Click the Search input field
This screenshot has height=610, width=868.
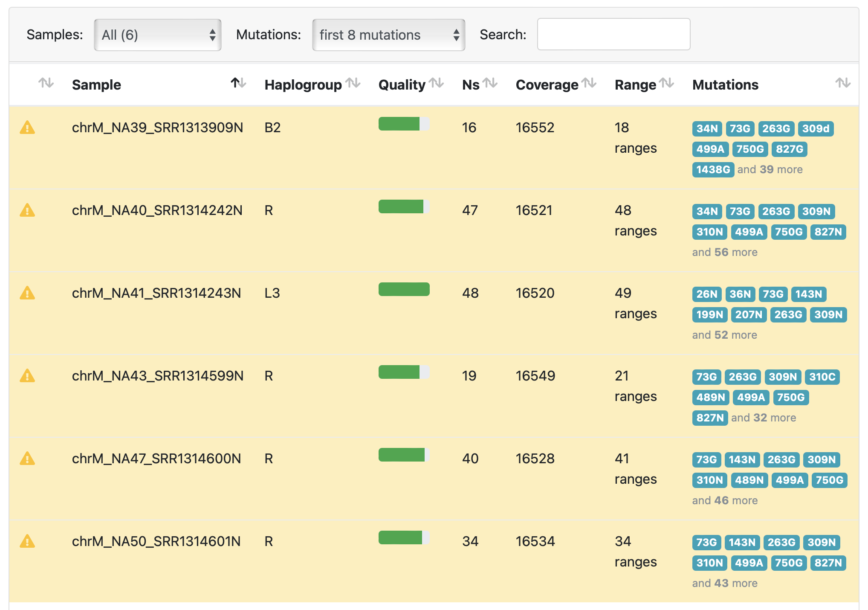pos(613,34)
